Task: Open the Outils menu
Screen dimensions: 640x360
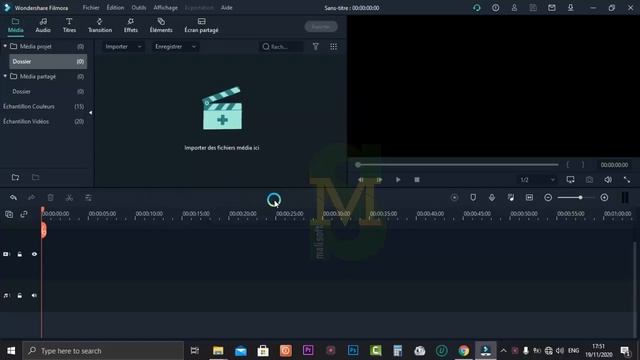Action: pyautogui.click(x=139, y=8)
